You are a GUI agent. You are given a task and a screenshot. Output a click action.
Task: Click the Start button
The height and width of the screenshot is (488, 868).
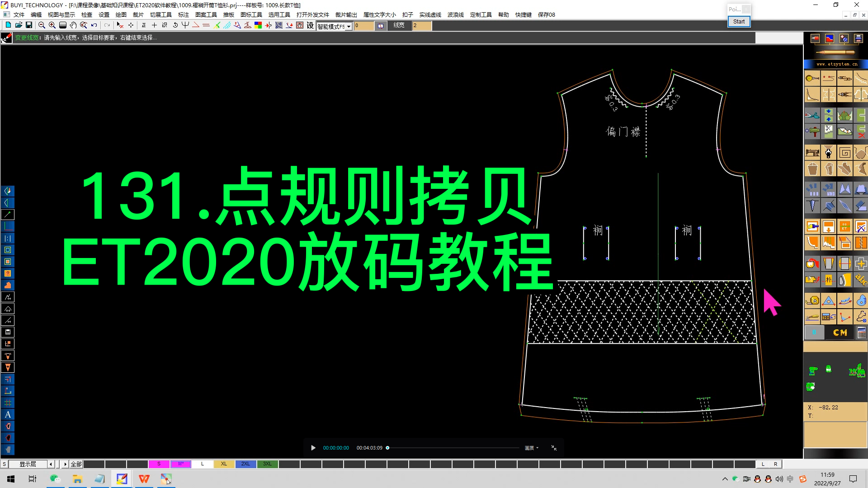pyautogui.click(x=739, y=21)
